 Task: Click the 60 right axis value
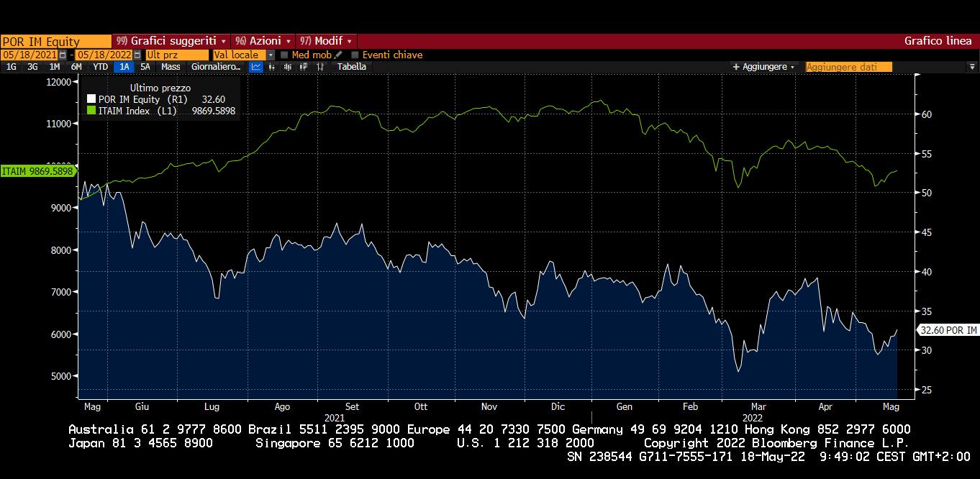click(927, 114)
